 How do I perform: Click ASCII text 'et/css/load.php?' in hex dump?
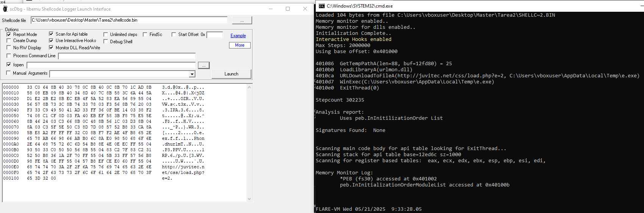183,172
